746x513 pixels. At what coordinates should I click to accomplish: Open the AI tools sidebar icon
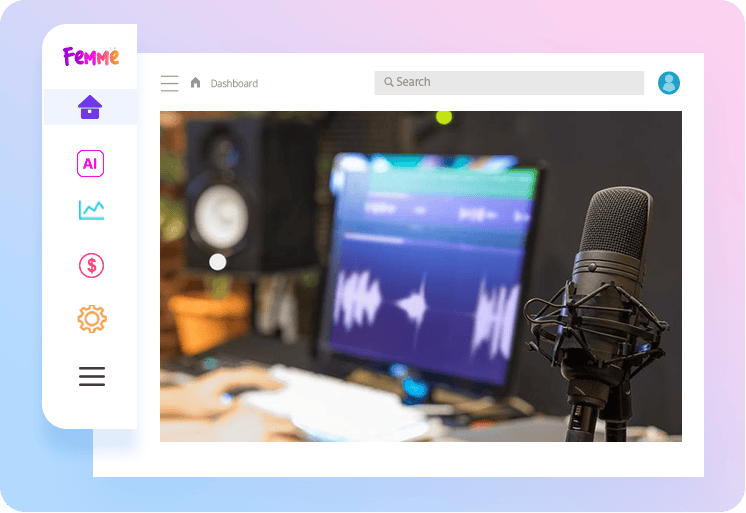90,163
